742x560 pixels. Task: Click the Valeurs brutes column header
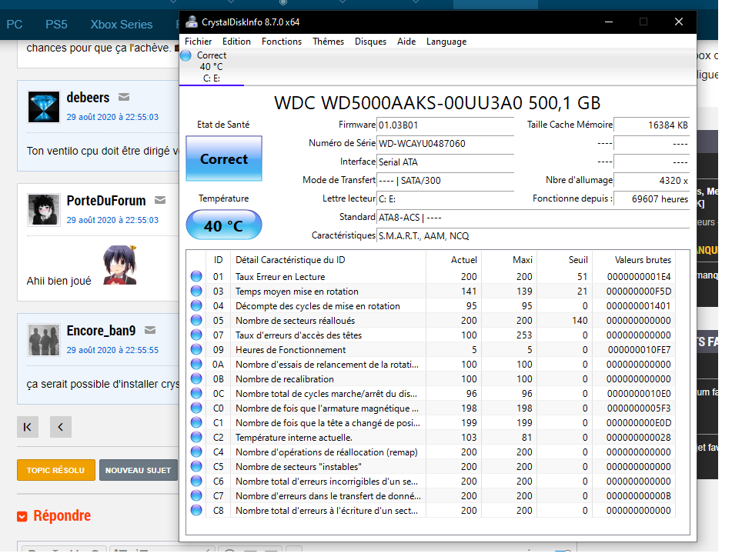tap(633, 260)
